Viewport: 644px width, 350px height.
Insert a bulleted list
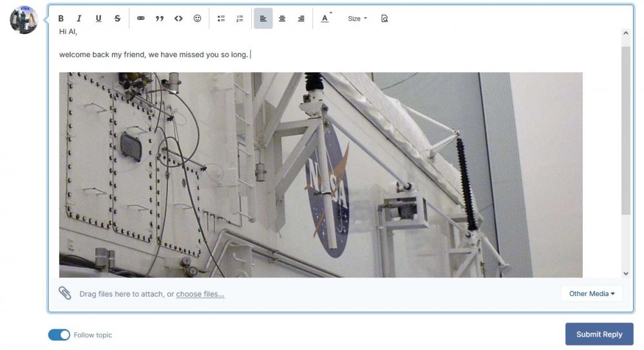[221, 19]
